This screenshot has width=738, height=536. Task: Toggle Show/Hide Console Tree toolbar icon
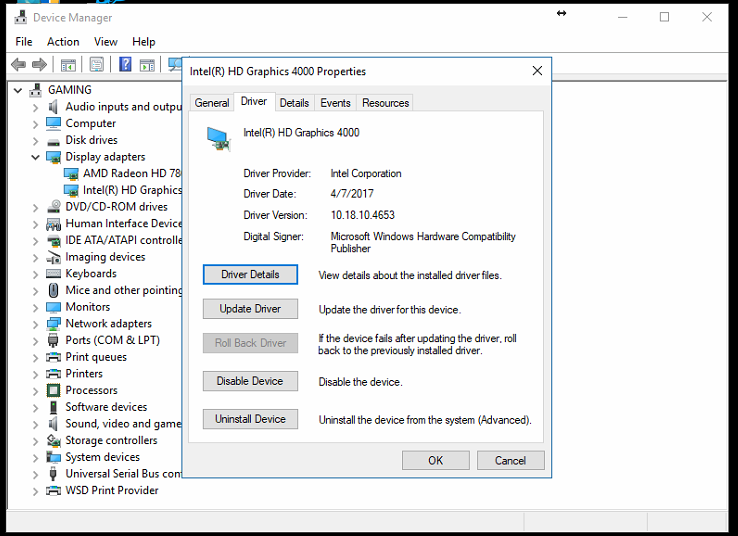point(68,64)
